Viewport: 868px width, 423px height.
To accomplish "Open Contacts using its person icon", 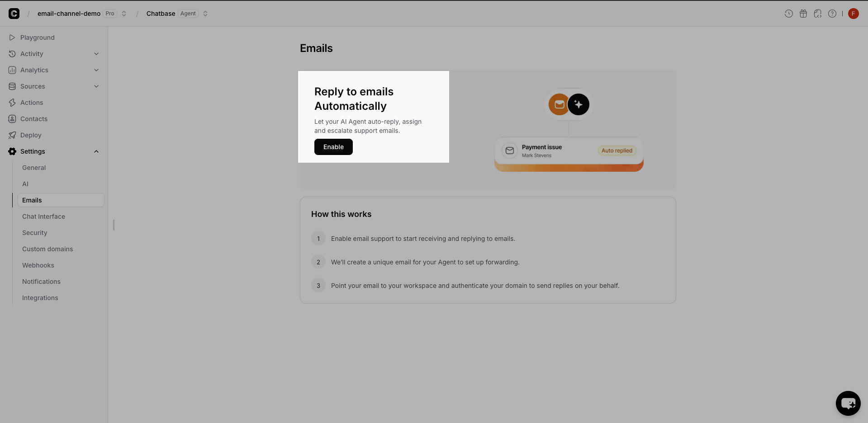I will pos(12,119).
